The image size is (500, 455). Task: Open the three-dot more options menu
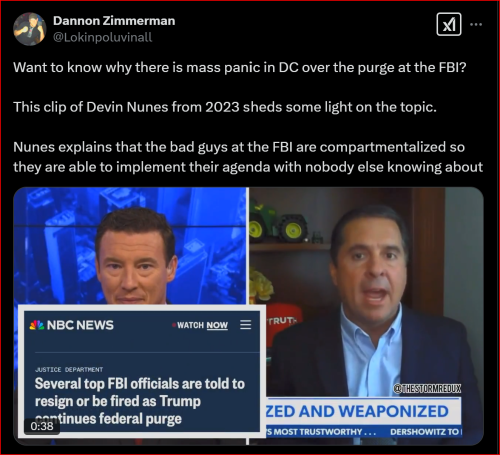click(x=476, y=24)
